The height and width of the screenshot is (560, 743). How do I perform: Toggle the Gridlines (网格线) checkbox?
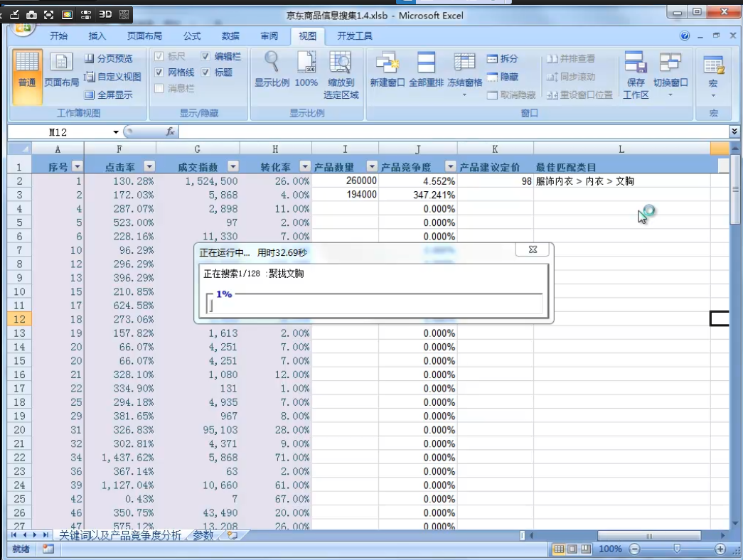[160, 72]
